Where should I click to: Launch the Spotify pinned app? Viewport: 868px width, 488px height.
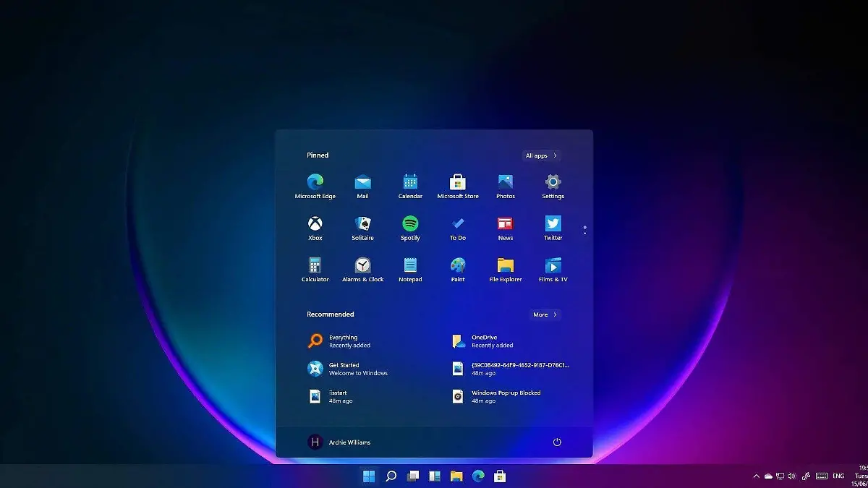(x=410, y=224)
